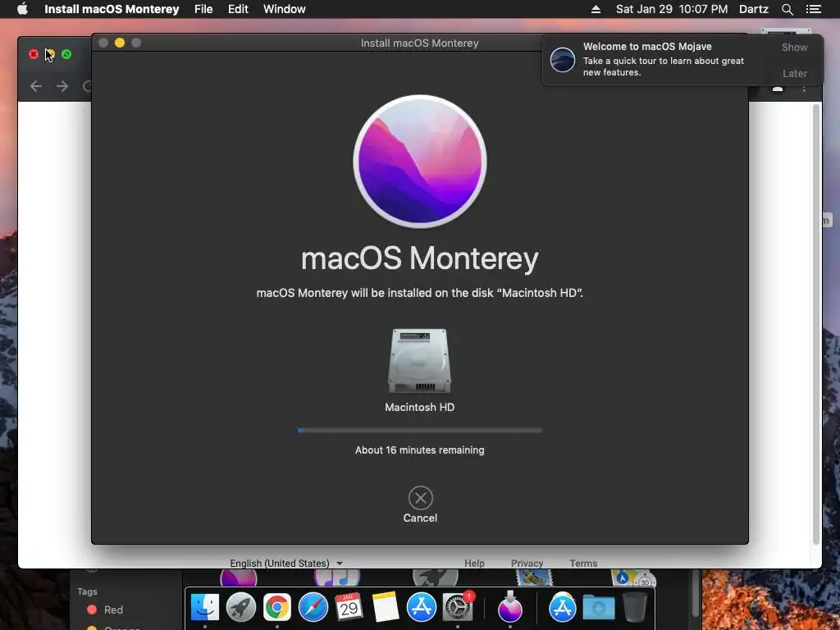Click the Apple menu logo
The image size is (840, 630).
[22, 9]
